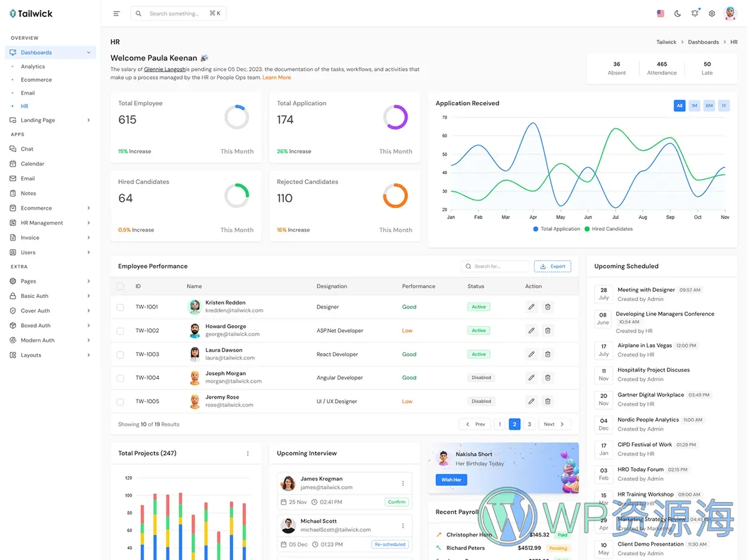This screenshot has height=560, width=747.
Task: Delete Howard George's row with trash icon
Action: click(548, 330)
